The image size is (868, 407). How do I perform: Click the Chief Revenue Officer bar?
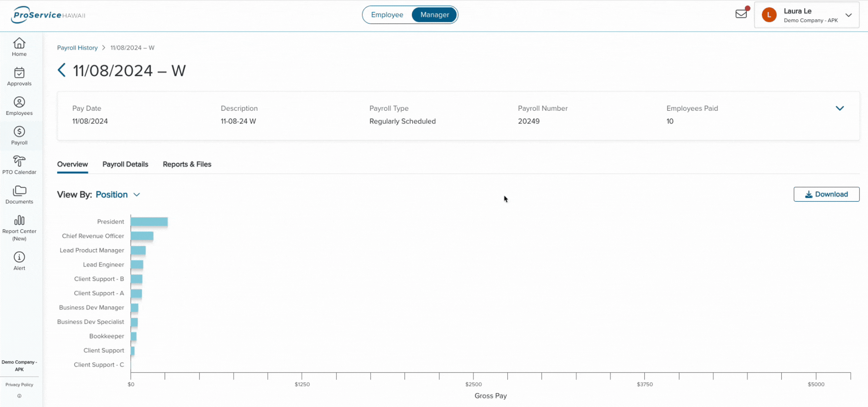point(142,236)
